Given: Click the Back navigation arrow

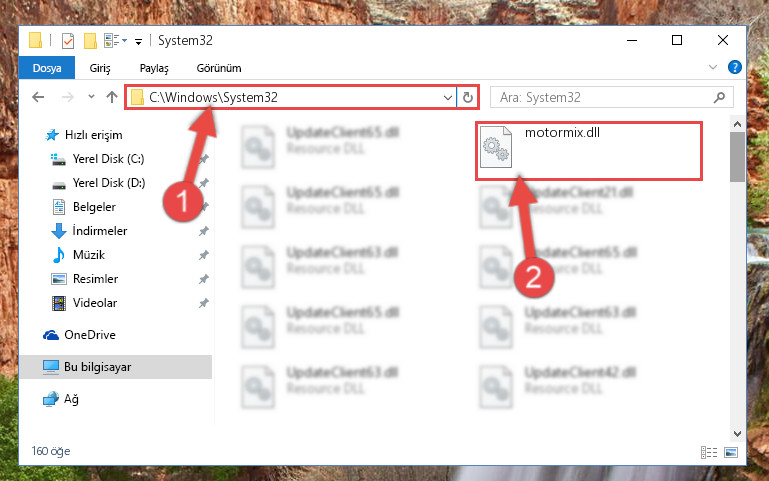Looking at the screenshot, I should pos(38,97).
